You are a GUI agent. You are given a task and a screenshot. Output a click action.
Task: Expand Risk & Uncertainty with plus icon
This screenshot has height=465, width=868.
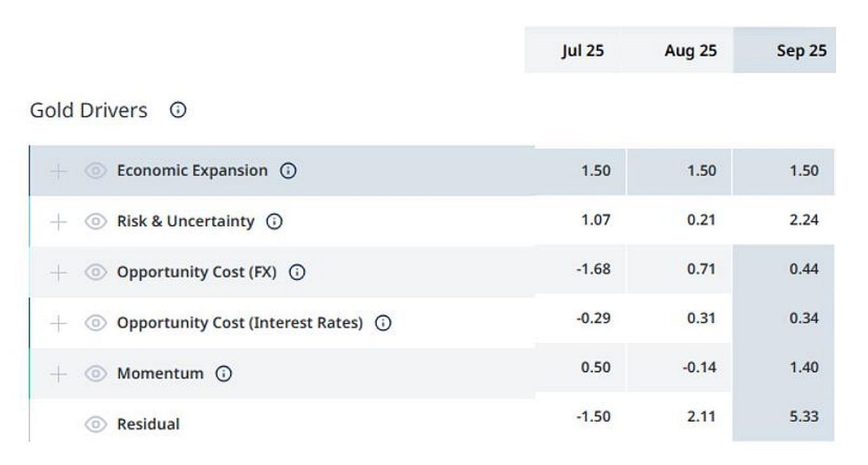click(x=59, y=221)
